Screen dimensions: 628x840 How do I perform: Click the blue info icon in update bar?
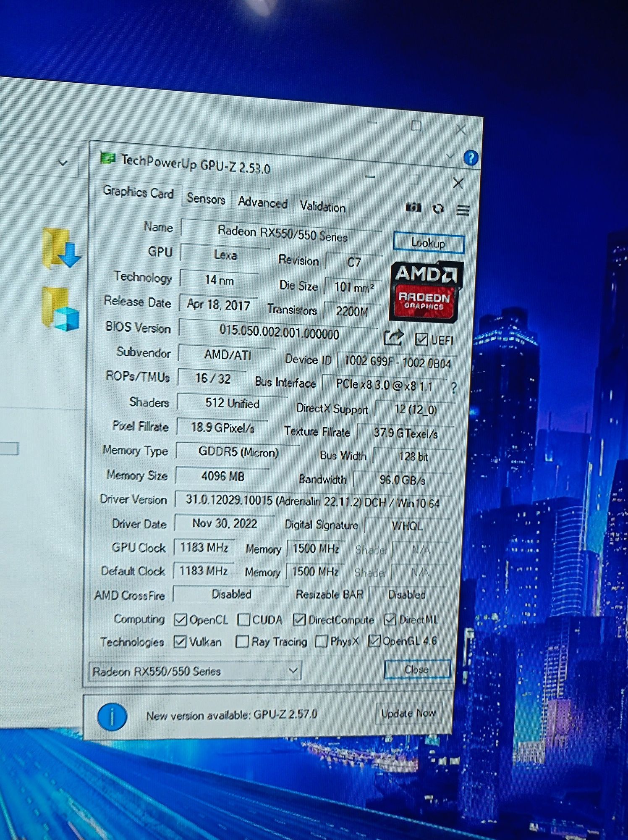point(112,717)
